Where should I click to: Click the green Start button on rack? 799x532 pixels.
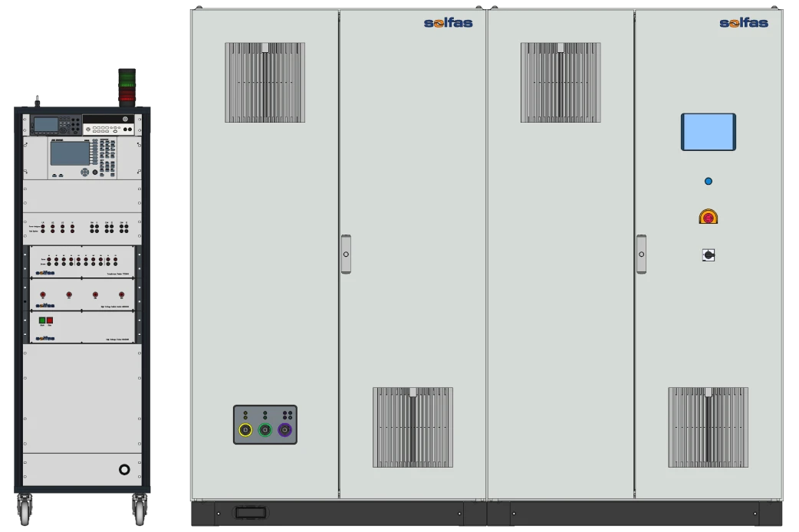tap(42, 320)
